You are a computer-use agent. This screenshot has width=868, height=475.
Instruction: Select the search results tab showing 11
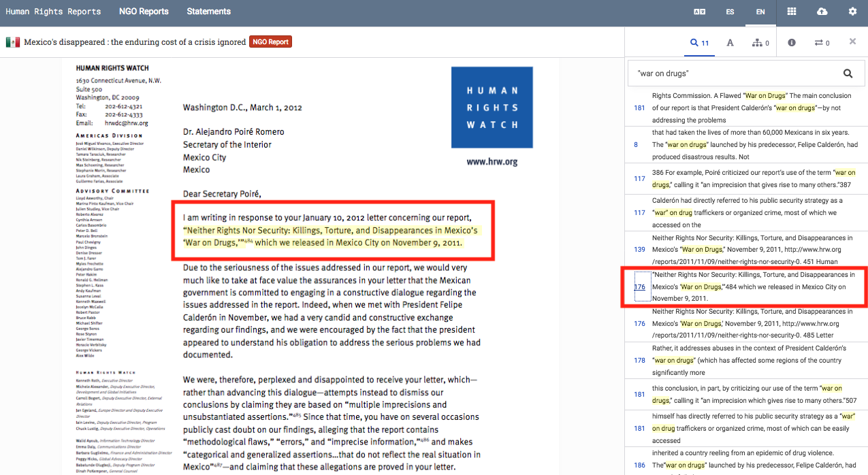(x=699, y=43)
